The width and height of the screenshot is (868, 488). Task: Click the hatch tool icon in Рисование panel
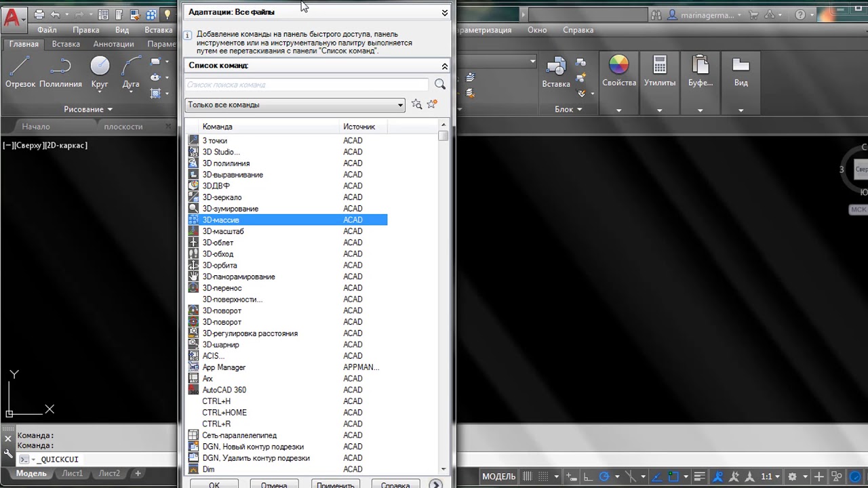pyautogui.click(x=155, y=93)
